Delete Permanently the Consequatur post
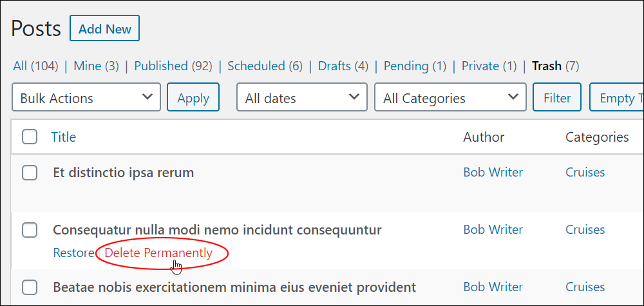Screen dimensions: 644x306 158,253
